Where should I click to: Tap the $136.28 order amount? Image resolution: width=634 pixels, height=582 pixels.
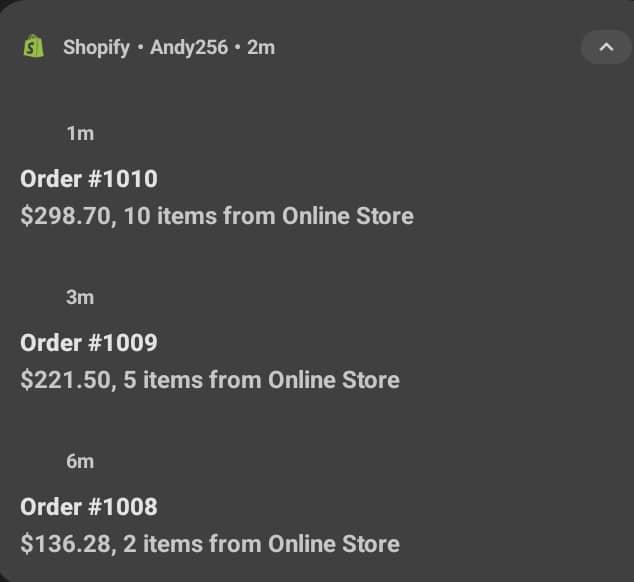coord(66,544)
